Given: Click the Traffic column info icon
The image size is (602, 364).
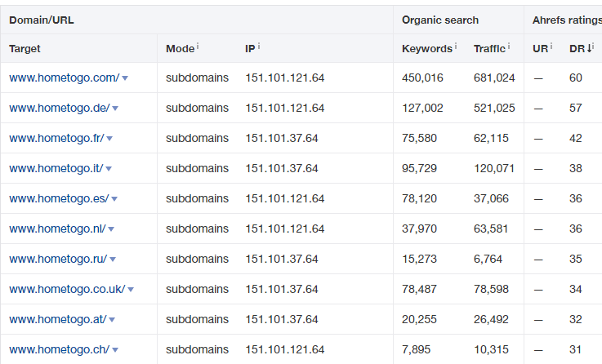Looking at the screenshot, I should [509, 47].
